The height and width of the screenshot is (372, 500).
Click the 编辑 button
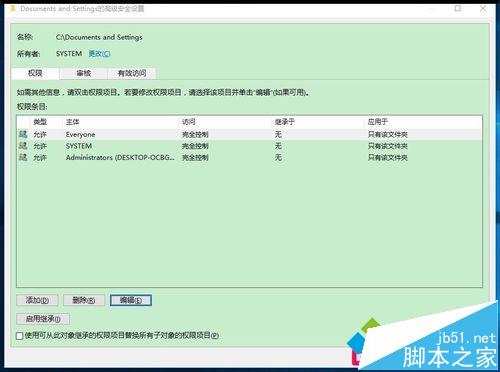click(x=131, y=300)
